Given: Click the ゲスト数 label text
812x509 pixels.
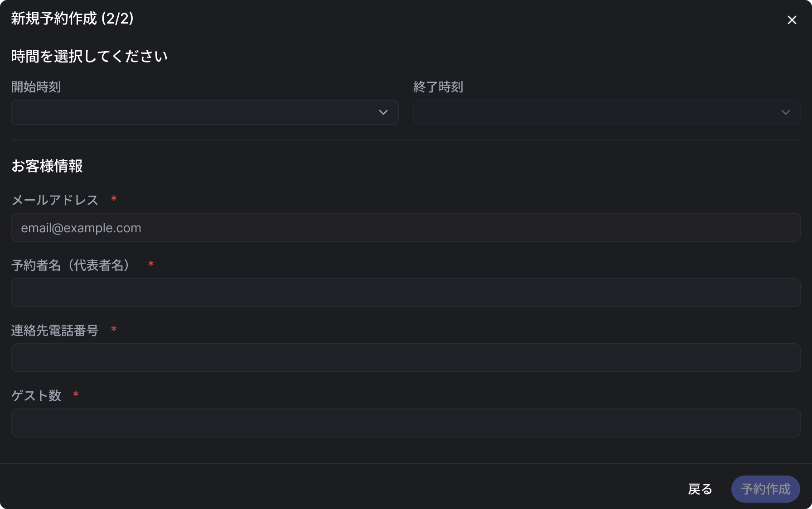Looking at the screenshot, I should [36, 396].
